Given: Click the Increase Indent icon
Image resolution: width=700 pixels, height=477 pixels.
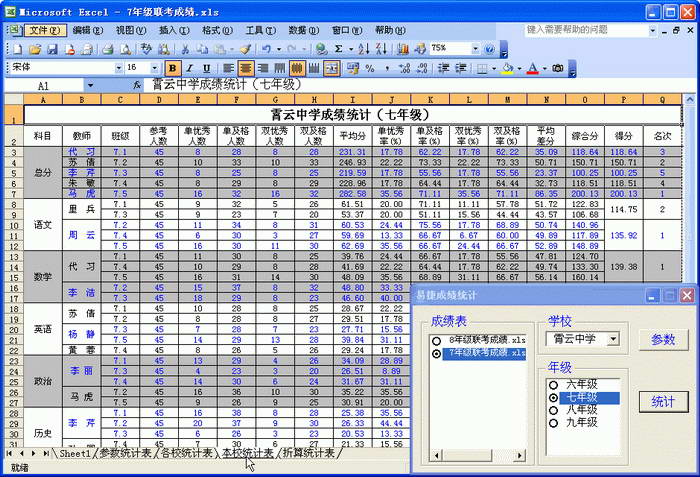Looking at the screenshot, I should [460, 68].
